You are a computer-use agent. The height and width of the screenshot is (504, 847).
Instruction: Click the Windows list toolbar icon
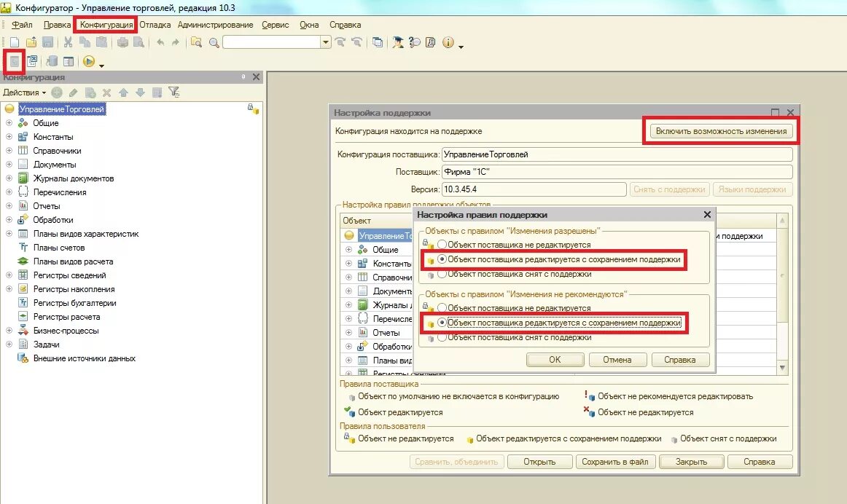point(378,42)
